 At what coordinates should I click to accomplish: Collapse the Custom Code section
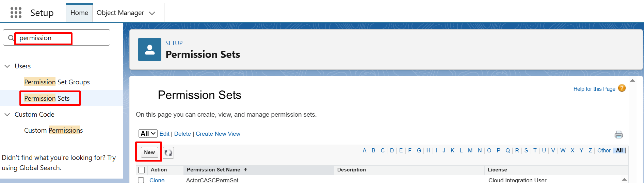[x=7, y=115]
